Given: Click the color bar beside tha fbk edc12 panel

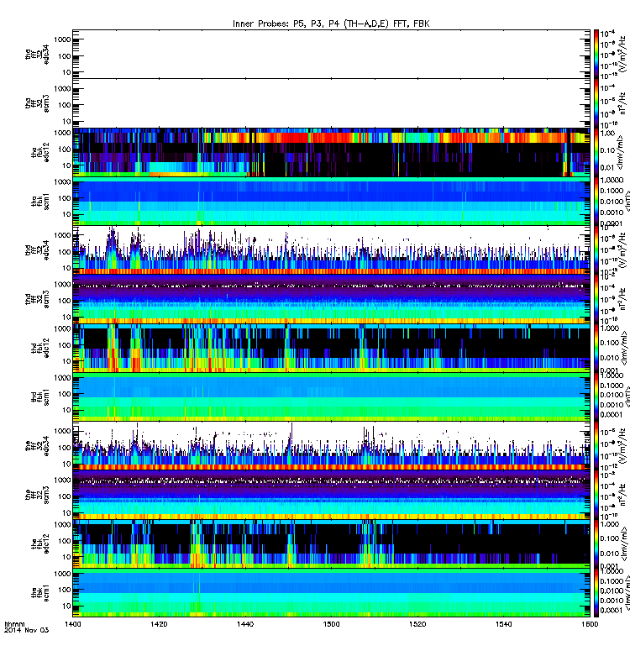Looking at the screenshot, I should (596, 152).
